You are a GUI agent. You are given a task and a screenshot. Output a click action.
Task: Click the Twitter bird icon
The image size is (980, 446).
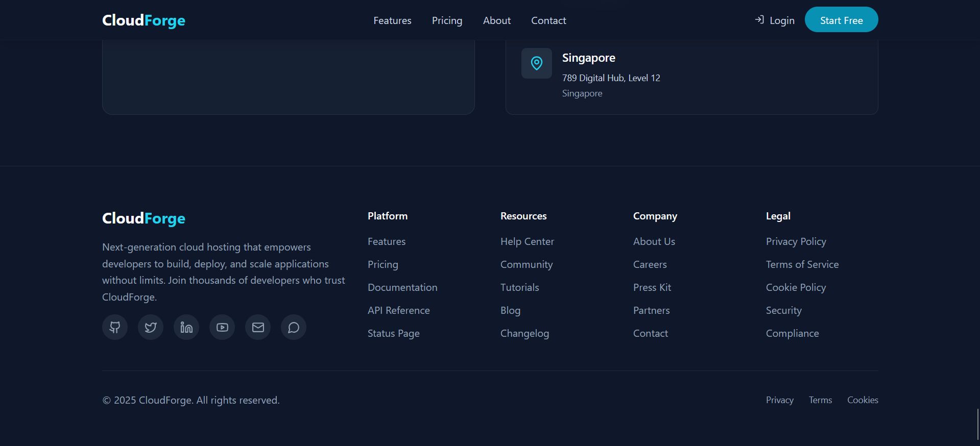151,327
